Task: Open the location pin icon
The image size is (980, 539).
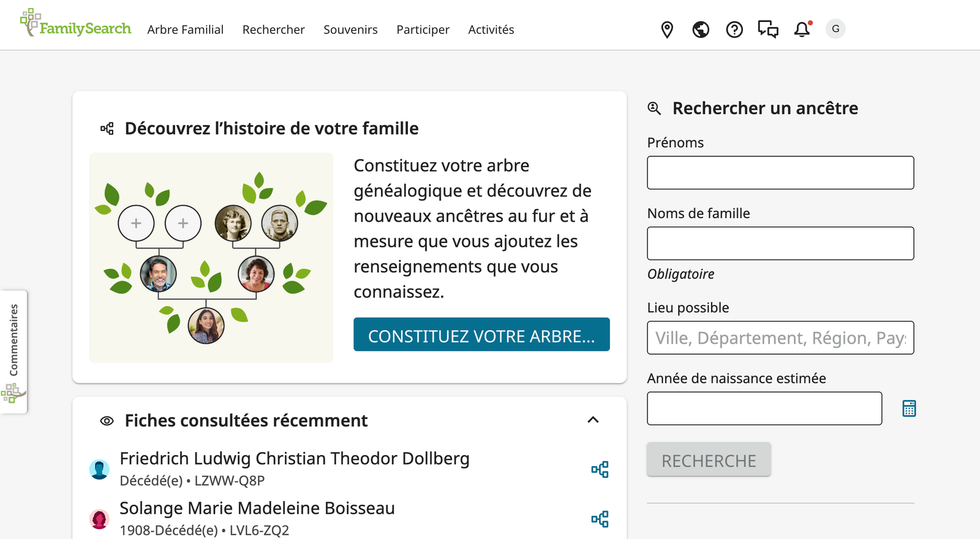Action: pos(667,29)
